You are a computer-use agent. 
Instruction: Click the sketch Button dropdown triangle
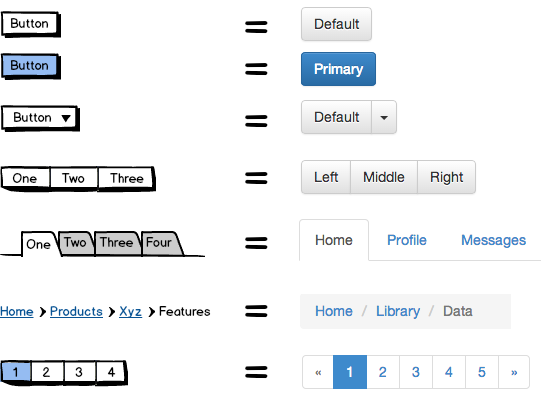point(66,118)
